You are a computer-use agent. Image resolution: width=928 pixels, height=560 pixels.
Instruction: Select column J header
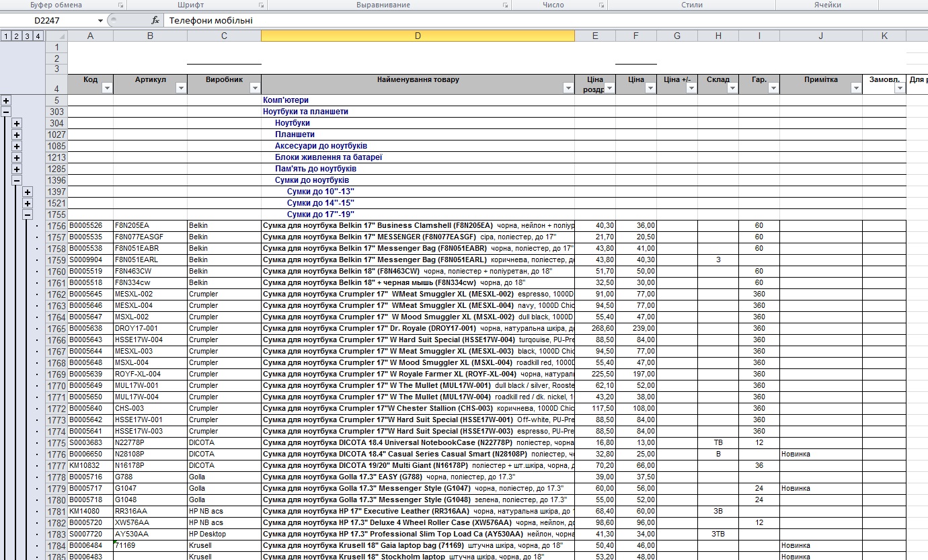click(x=821, y=36)
